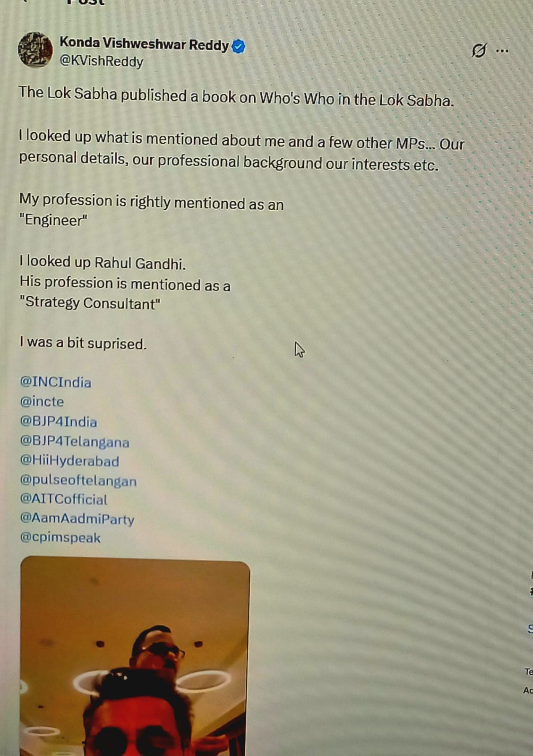
Task: Open the @AITCofficial mention
Action: (x=63, y=499)
